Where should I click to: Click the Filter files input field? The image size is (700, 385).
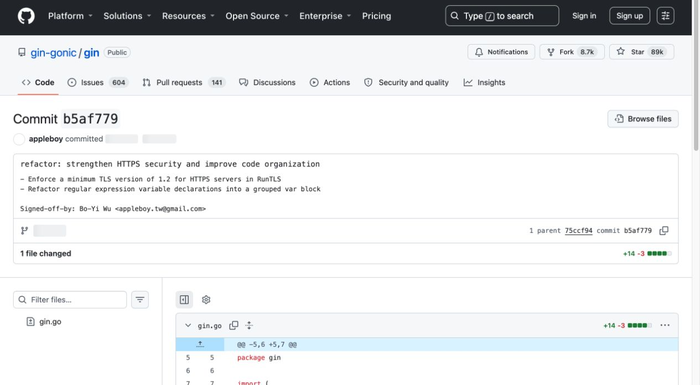pos(70,300)
